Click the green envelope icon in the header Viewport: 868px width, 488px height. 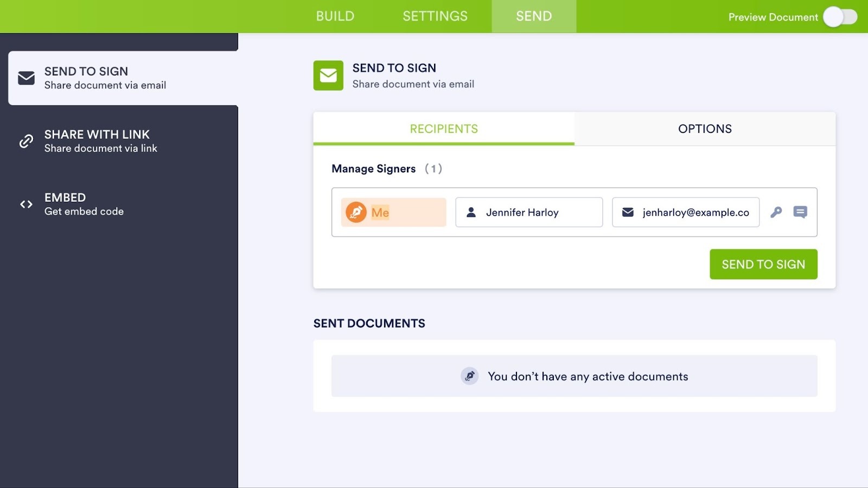(328, 76)
